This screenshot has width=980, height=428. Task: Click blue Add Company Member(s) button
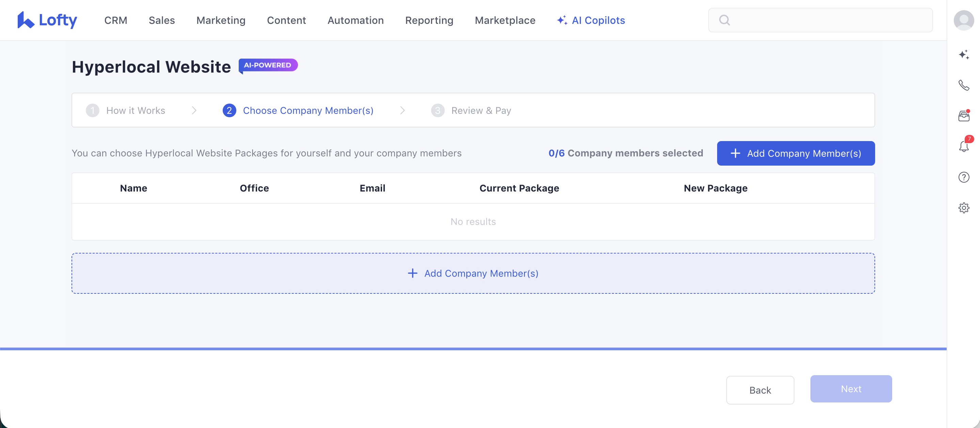[795, 153]
